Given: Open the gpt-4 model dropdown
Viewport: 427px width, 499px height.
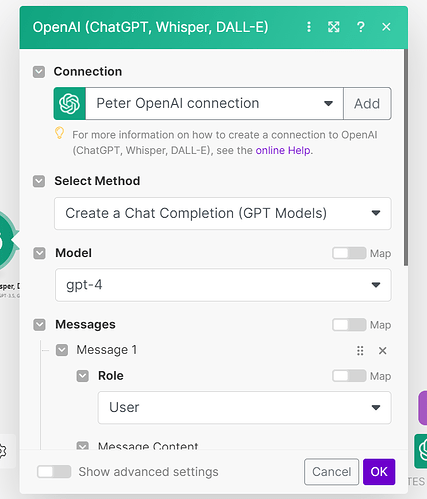Looking at the screenshot, I should 223,285.
